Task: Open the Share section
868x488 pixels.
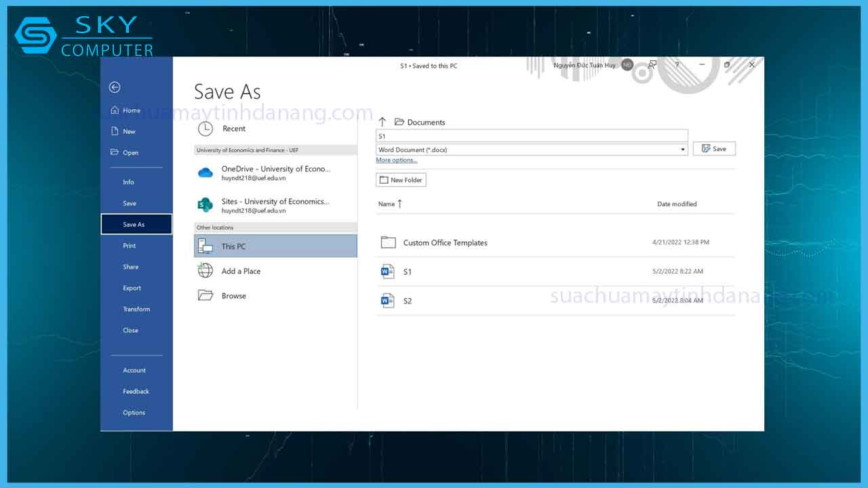Action: pos(130,267)
